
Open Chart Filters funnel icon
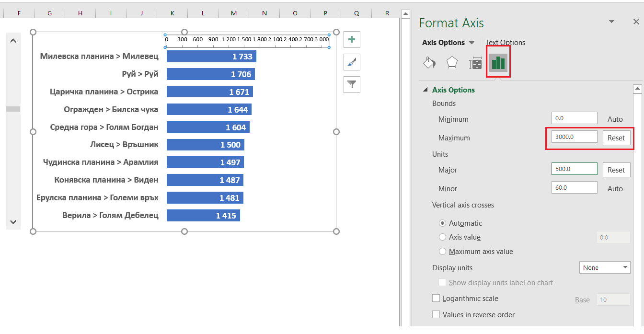(352, 84)
